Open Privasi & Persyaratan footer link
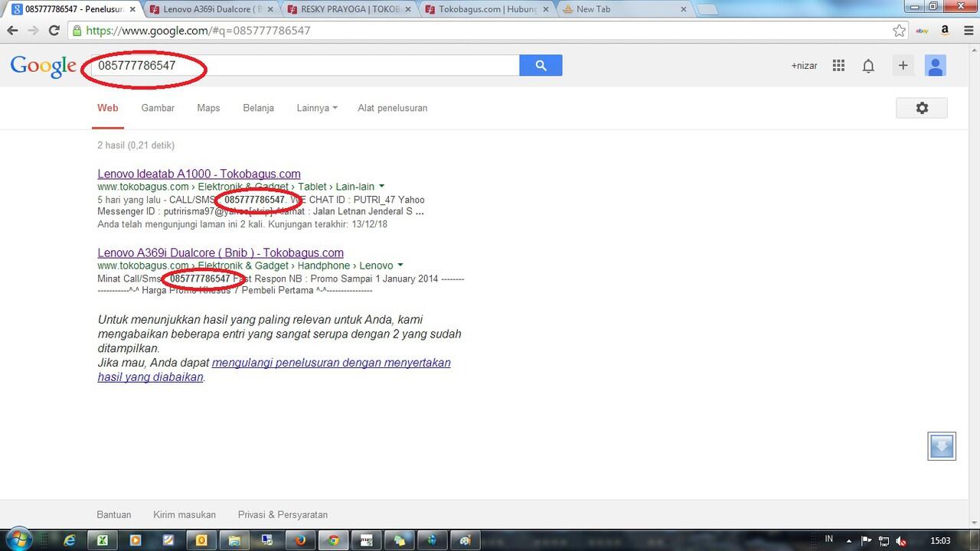Screen dimensions: 980x551 (x=283, y=515)
